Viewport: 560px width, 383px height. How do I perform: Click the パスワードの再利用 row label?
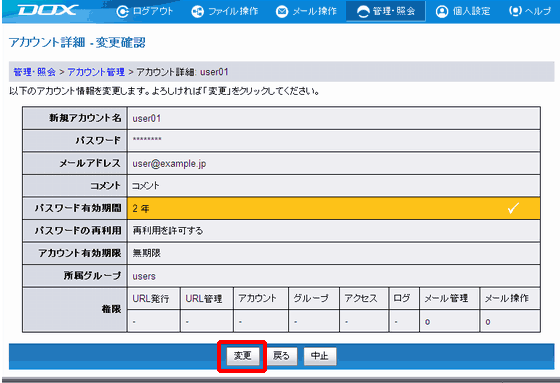[x=78, y=230]
